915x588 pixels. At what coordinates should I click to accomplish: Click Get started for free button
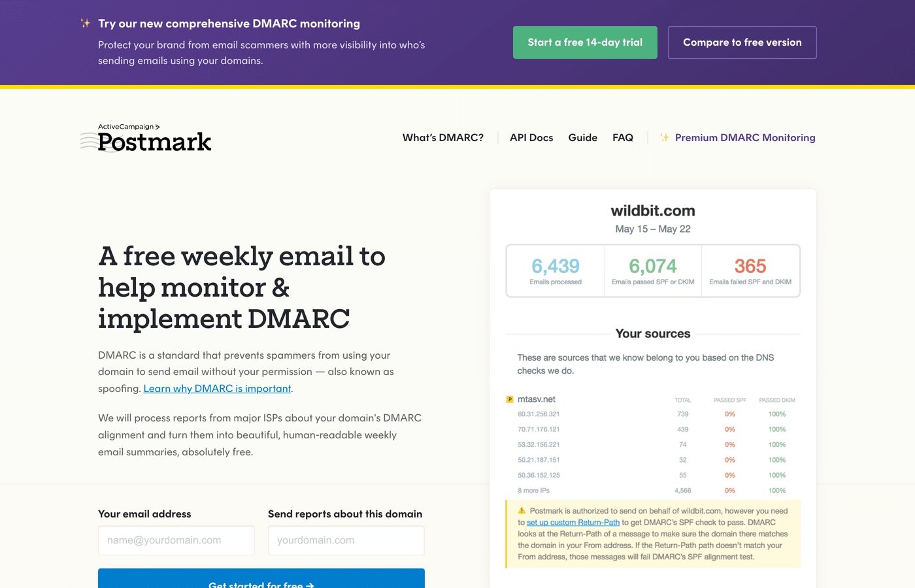tap(261, 579)
